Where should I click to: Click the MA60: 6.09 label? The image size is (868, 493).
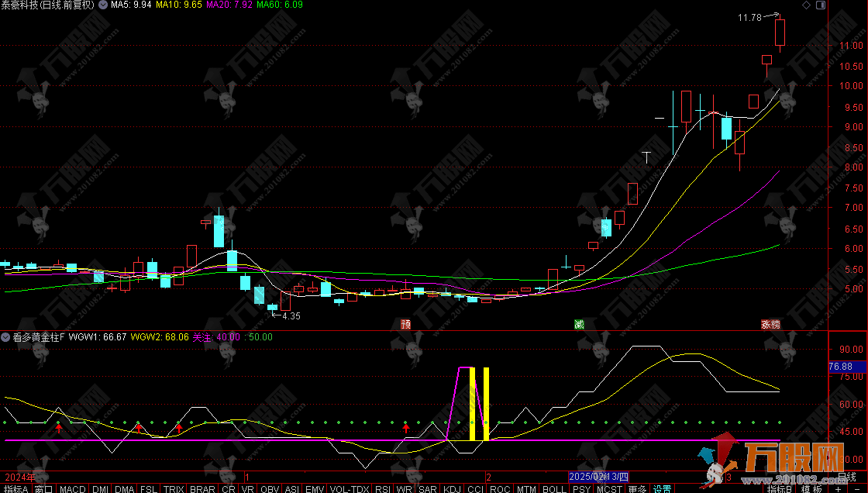coord(280,5)
